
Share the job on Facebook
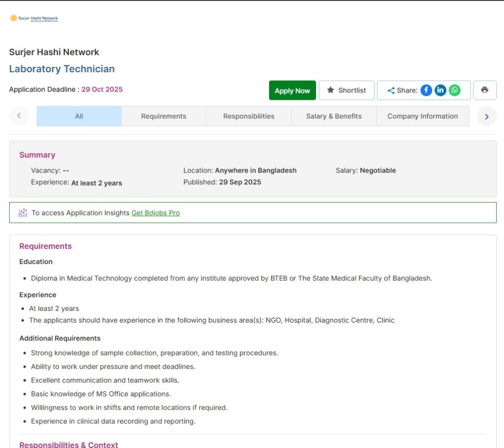point(426,90)
